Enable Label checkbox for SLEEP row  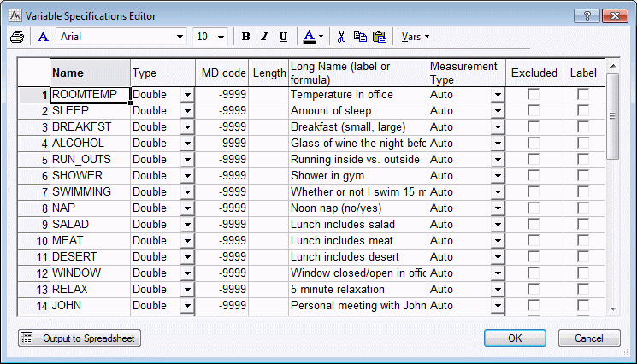point(583,111)
